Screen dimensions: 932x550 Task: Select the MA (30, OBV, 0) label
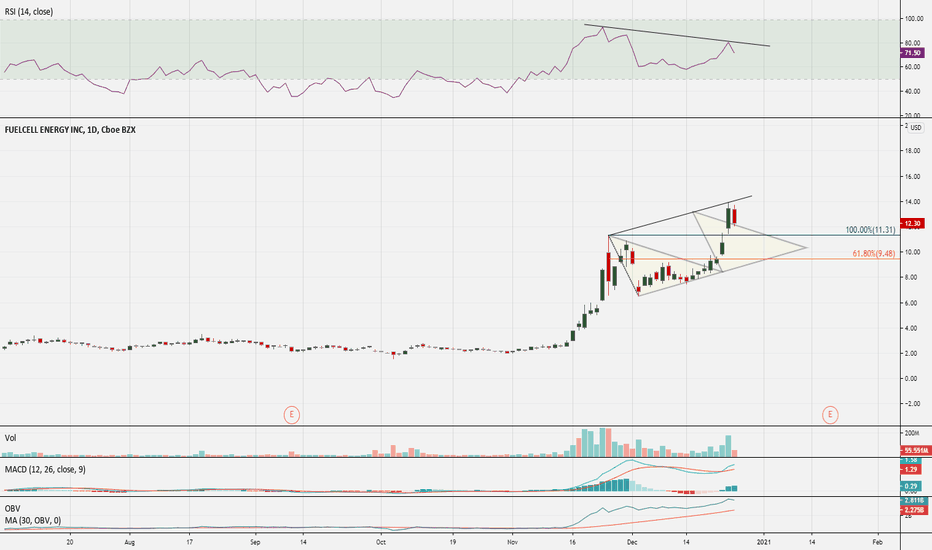(33, 520)
